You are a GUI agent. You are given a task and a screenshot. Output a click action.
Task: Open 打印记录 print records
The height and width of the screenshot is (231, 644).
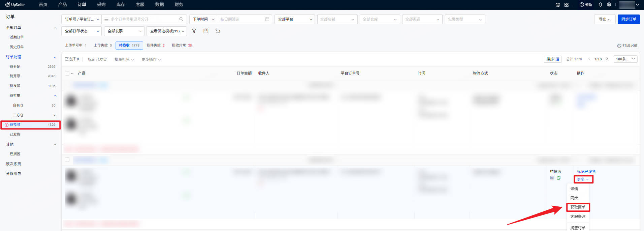tap(627, 46)
